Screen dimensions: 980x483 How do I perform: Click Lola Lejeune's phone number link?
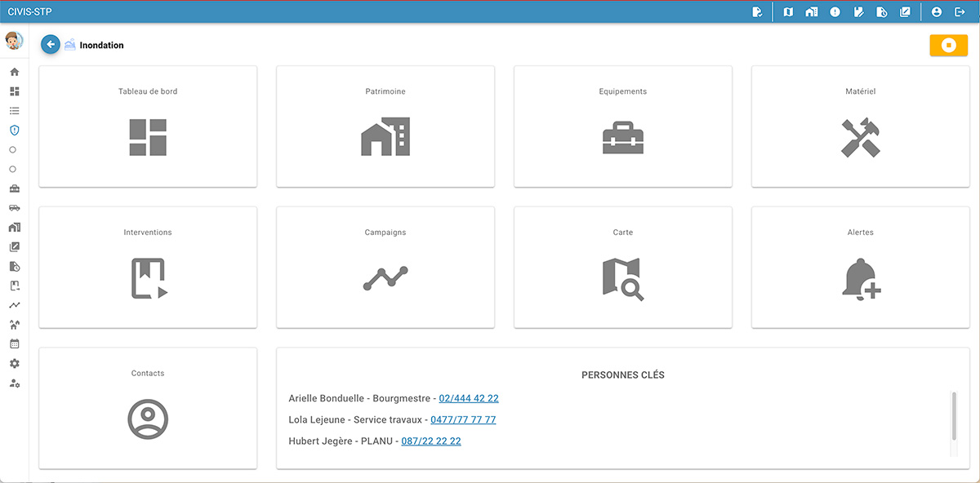(463, 420)
